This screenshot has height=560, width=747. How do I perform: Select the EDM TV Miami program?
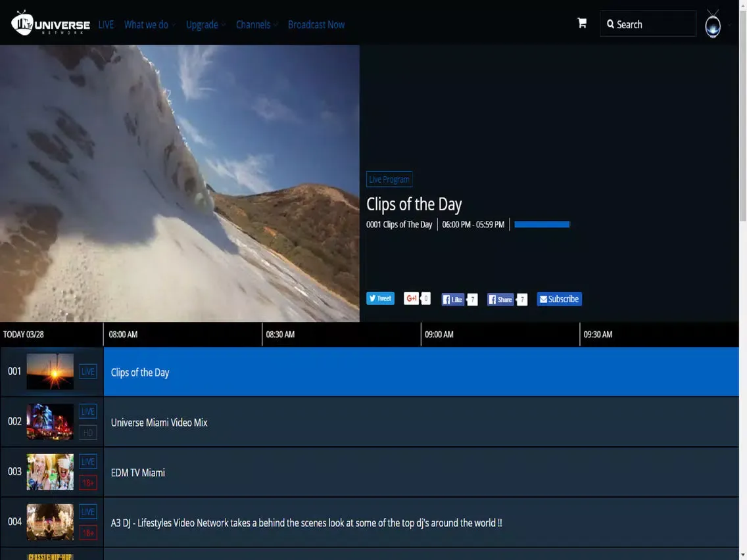click(x=421, y=473)
